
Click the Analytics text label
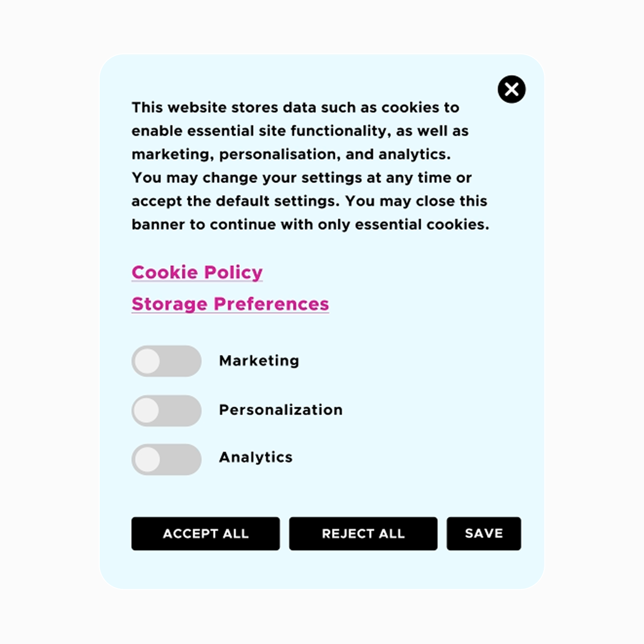coord(255,457)
